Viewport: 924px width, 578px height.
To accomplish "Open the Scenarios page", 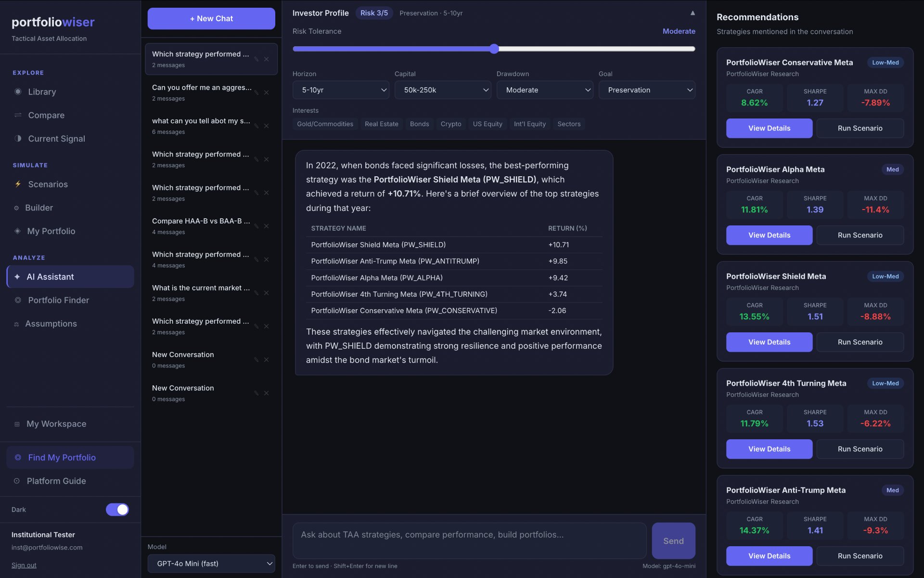I will [70, 184].
